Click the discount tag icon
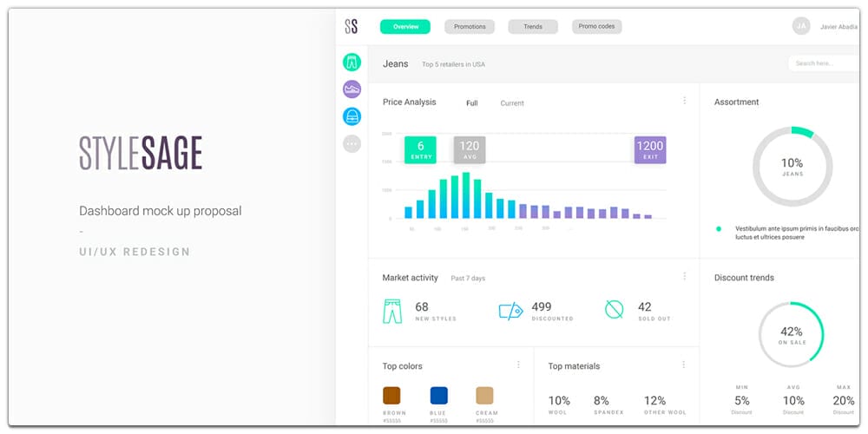The width and height of the screenshot is (868, 434). tap(511, 311)
